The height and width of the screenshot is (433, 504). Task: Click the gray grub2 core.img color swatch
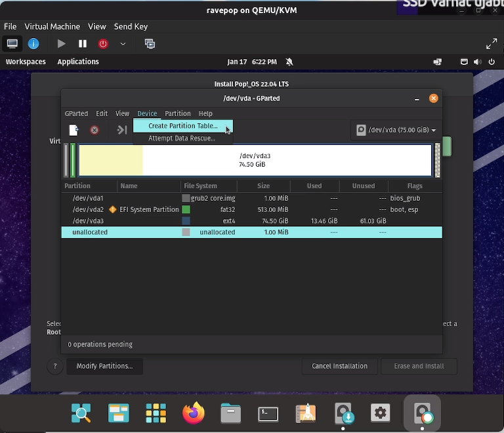tap(186, 198)
